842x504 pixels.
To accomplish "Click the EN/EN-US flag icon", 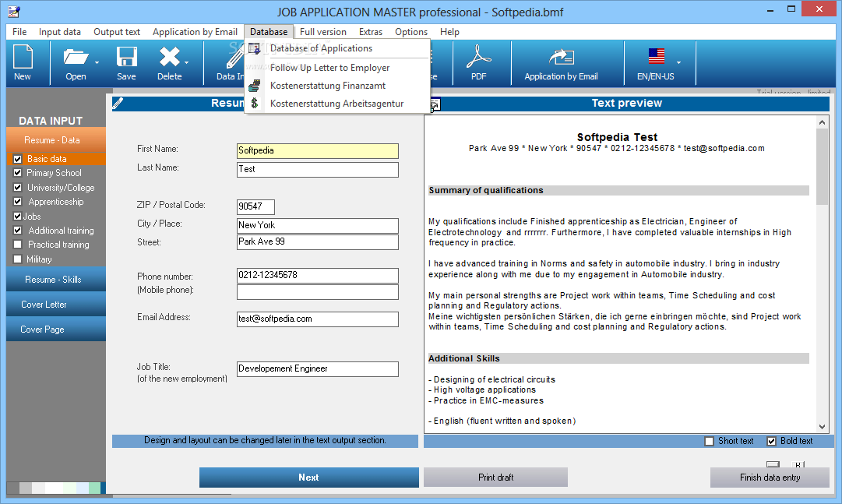I will coord(656,56).
